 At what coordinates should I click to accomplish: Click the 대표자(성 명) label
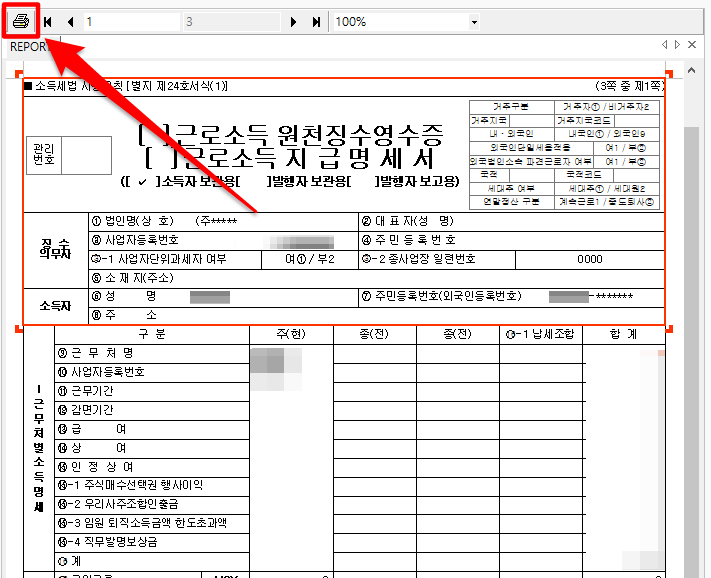[408, 221]
